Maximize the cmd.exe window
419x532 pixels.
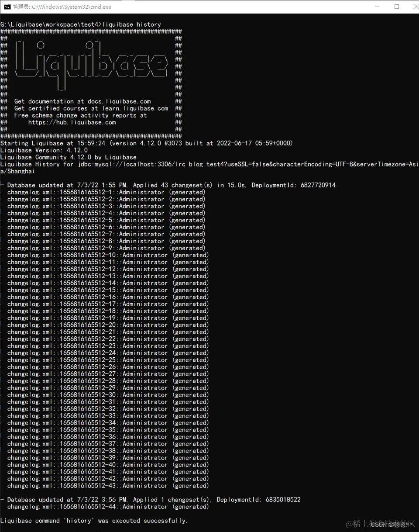[397, 7]
